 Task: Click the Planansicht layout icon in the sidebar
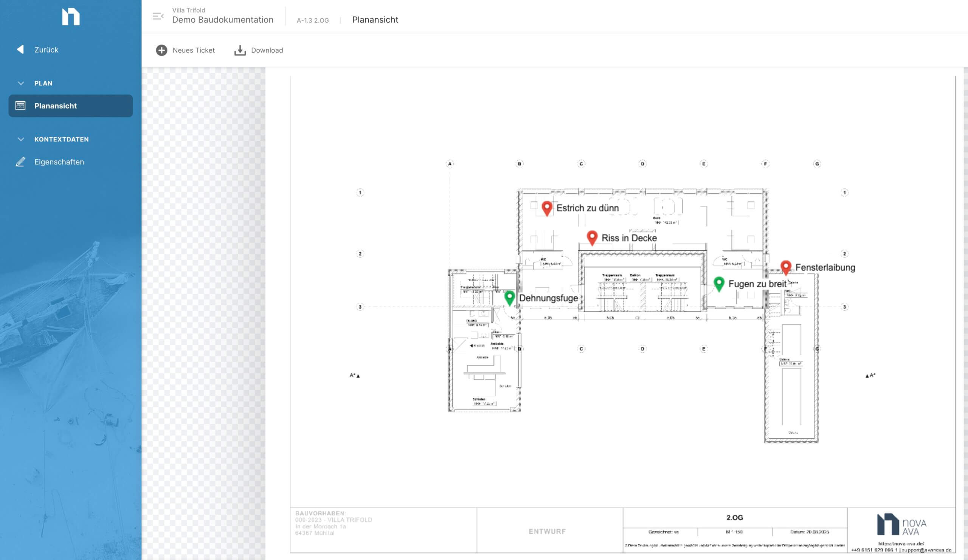point(20,105)
